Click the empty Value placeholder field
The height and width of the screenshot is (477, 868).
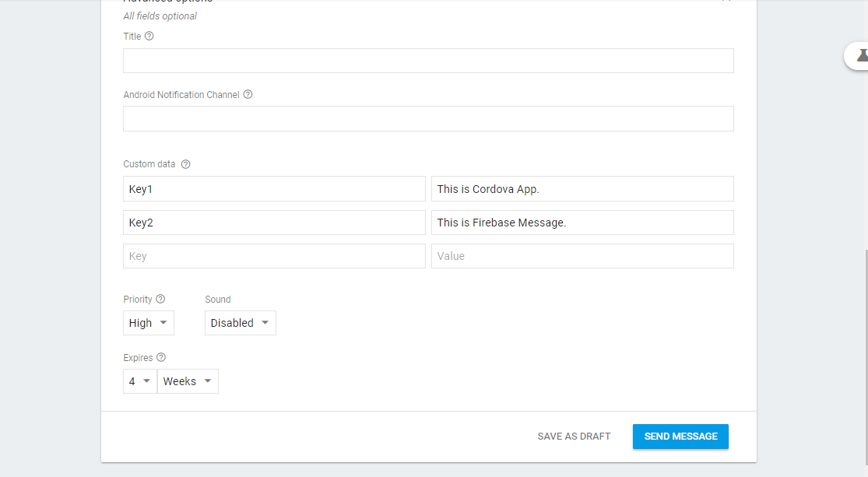(582, 256)
